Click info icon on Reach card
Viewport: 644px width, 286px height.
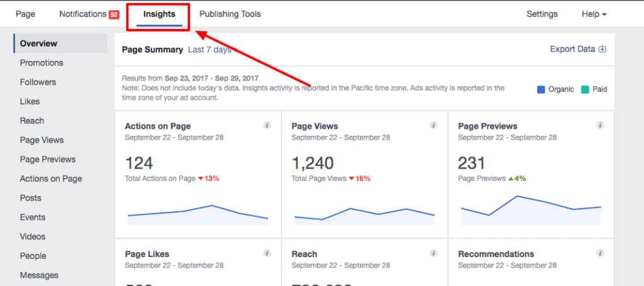pyautogui.click(x=434, y=253)
